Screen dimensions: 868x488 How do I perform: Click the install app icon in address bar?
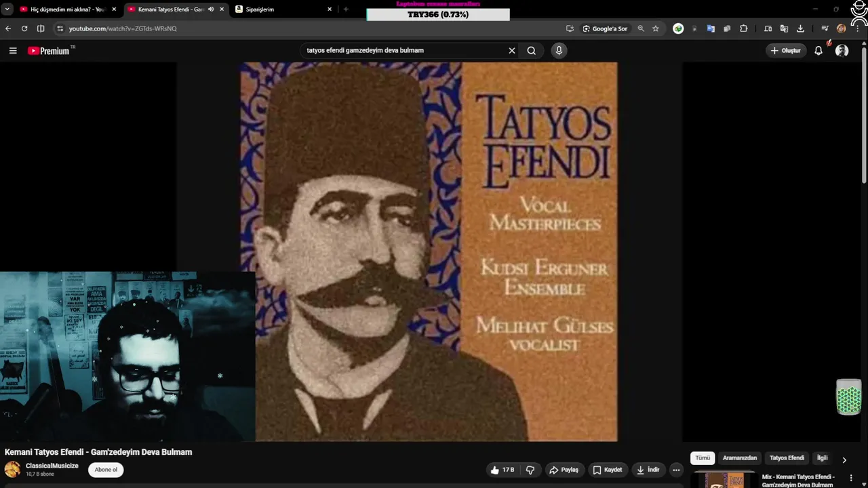(x=570, y=28)
